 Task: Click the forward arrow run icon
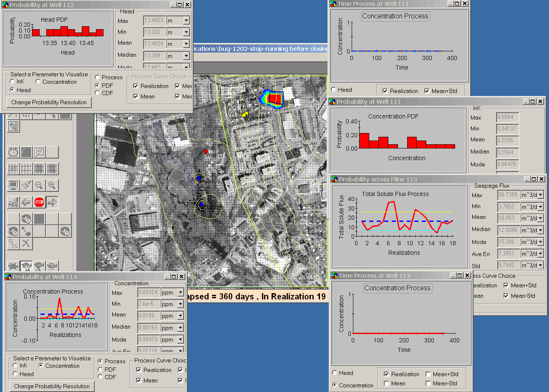point(52,203)
